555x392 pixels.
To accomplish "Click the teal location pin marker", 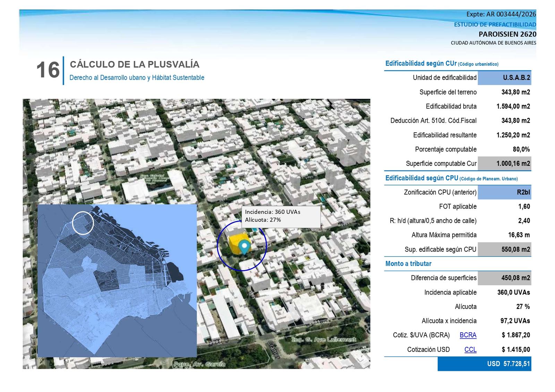I will [x=245, y=247].
